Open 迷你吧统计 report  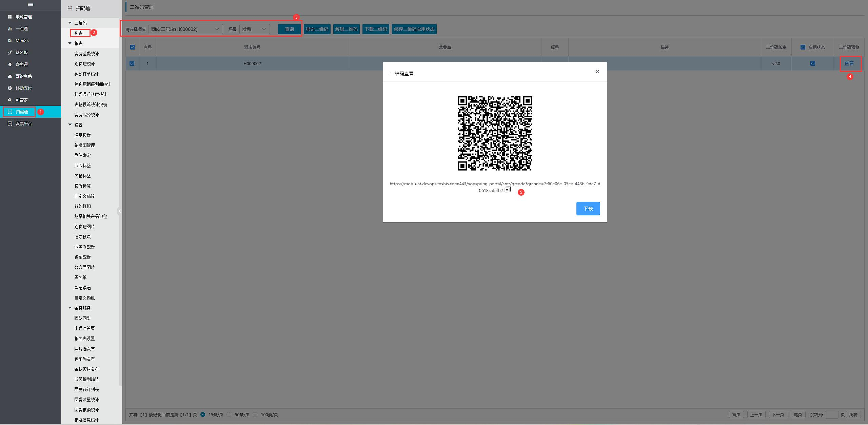[84, 64]
